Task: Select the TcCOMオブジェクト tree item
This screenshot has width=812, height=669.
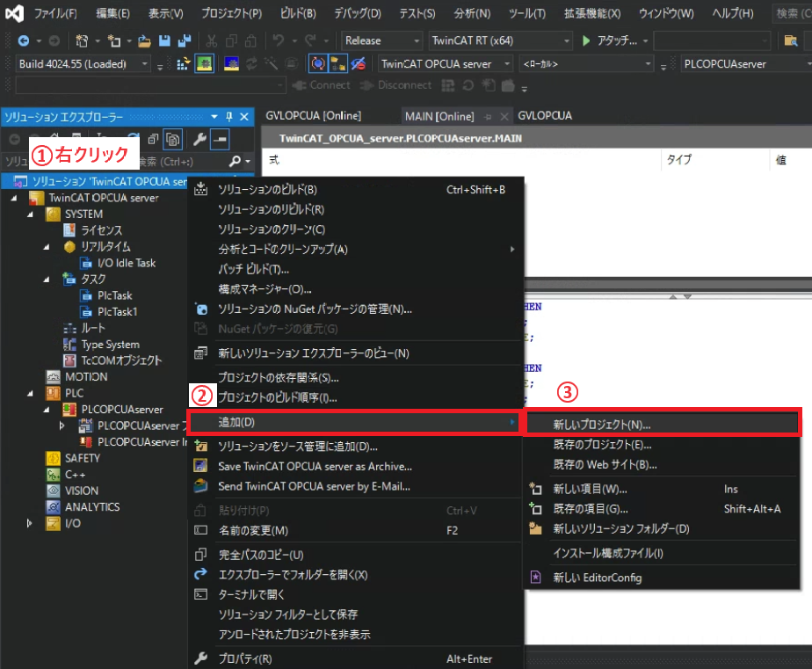Action: pos(121,360)
